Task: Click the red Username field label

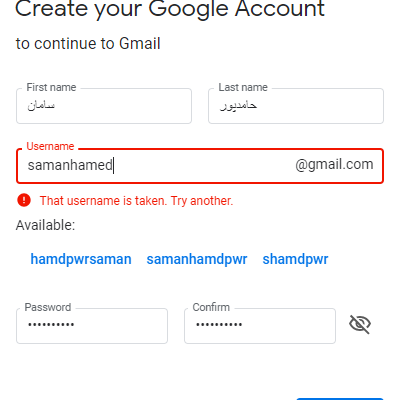Action: 50,146
